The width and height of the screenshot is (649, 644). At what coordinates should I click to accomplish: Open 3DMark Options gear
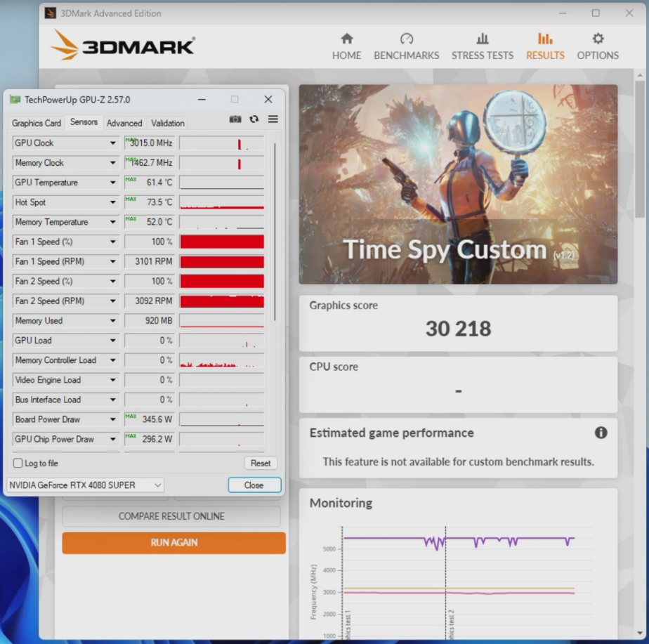598,46
